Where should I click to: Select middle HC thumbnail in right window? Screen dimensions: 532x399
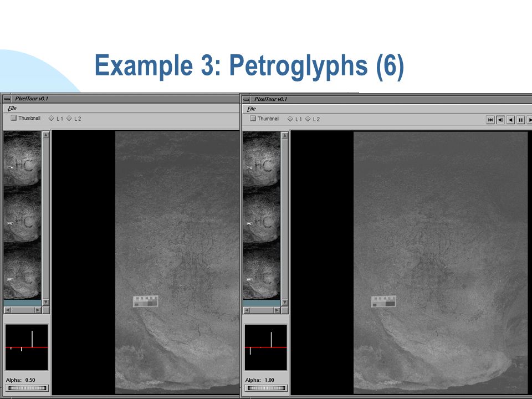(x=261, y=215)
